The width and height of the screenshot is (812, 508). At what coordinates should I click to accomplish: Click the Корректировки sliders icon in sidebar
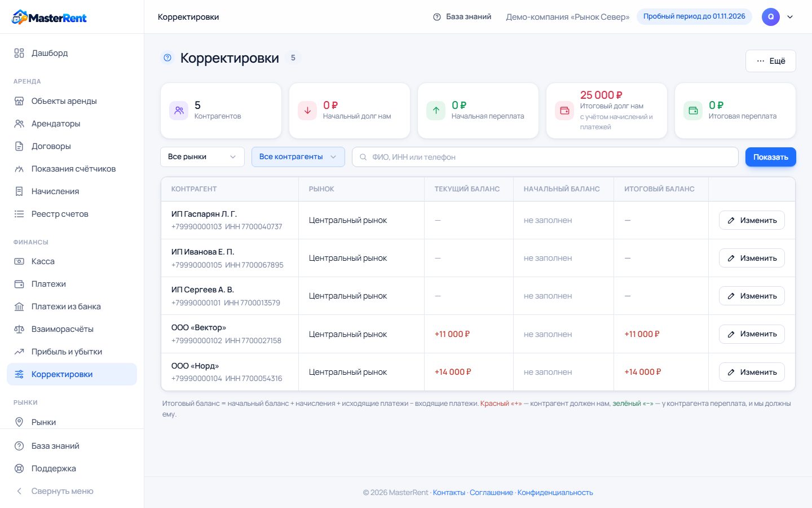coord(19,374)
